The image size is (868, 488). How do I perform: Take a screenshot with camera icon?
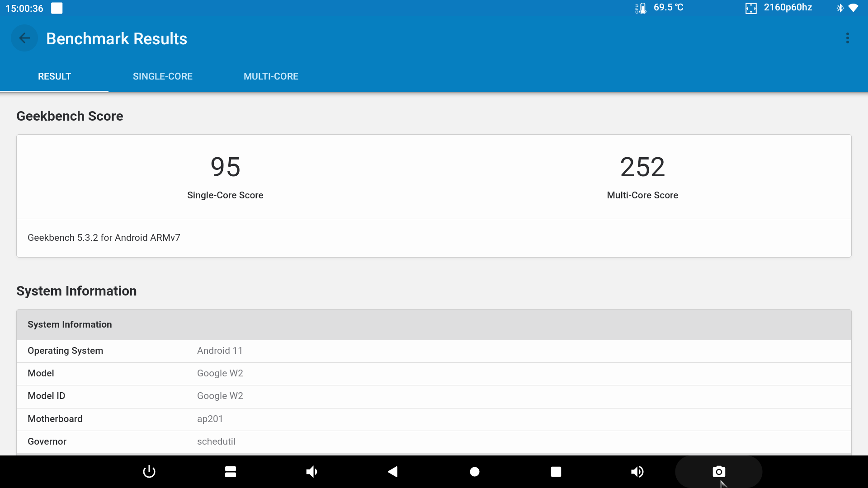coord(719,472)
